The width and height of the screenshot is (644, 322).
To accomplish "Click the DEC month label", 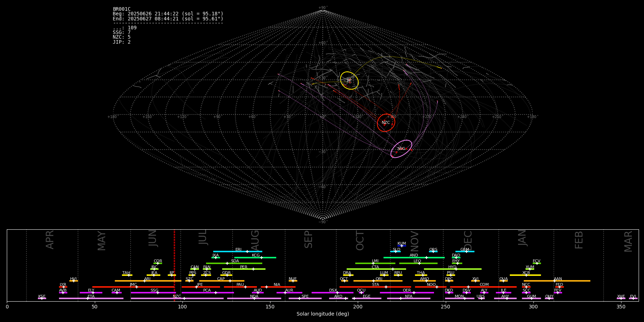I will pyautogui.click(x=468, y=240).
